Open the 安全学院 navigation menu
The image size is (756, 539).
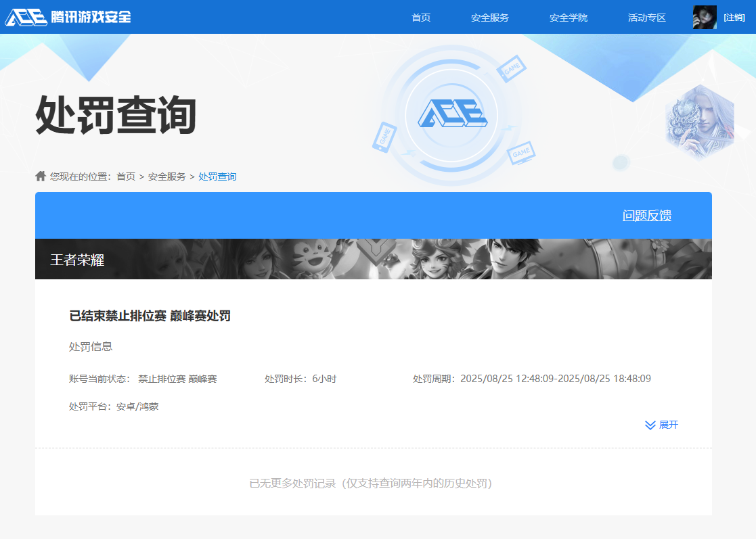[x=569, y=18]
